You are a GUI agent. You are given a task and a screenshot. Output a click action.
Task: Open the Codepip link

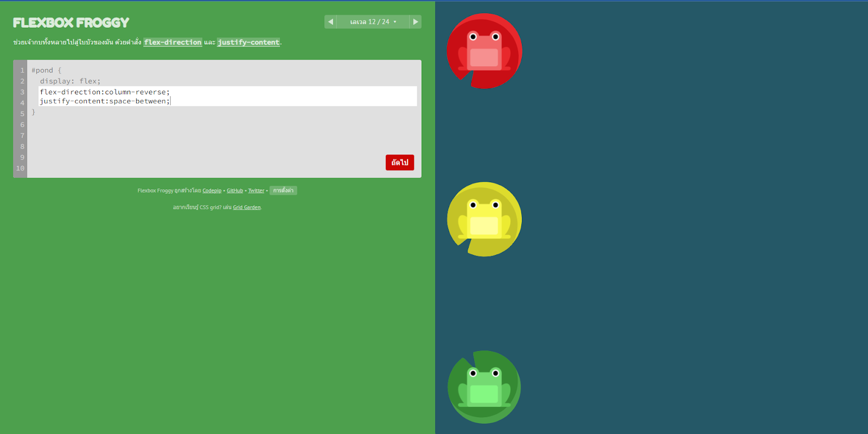tap(212, 191)
